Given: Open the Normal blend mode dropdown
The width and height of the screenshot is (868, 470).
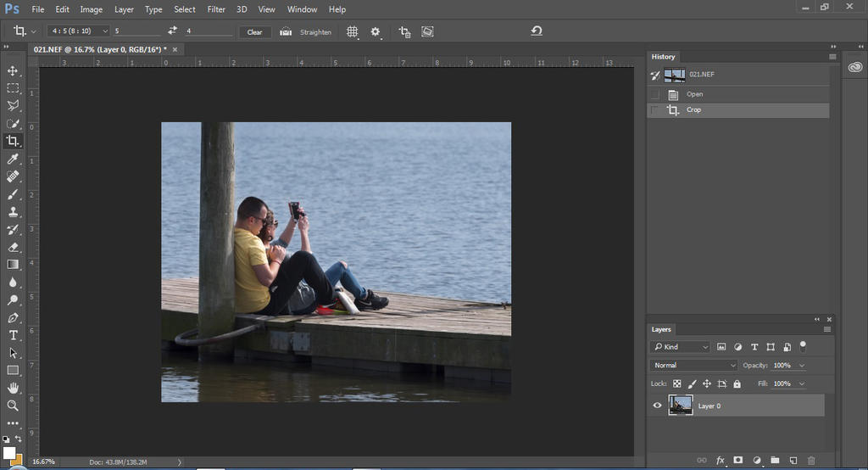Looking at the screenshot, I should pyautogui.click(x=693, y=365).
